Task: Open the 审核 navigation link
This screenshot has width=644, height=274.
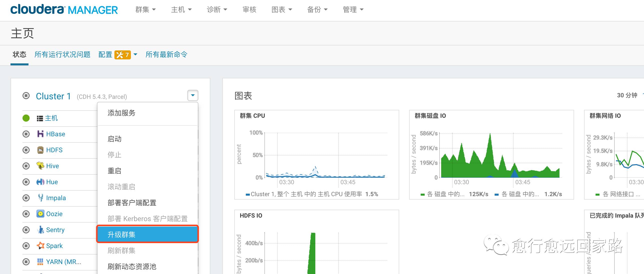Action: [250, 9]
